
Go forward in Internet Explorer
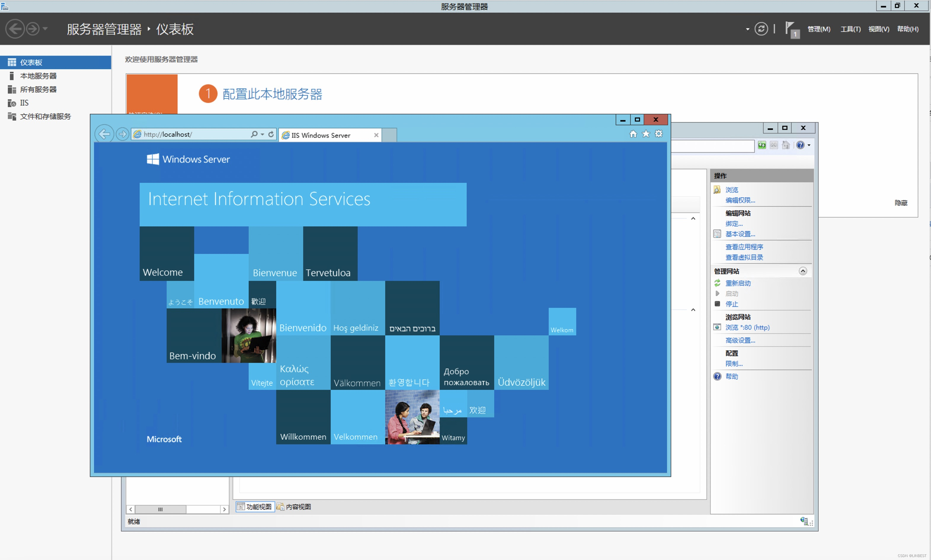pyautogui.click(x=122, y=134)
